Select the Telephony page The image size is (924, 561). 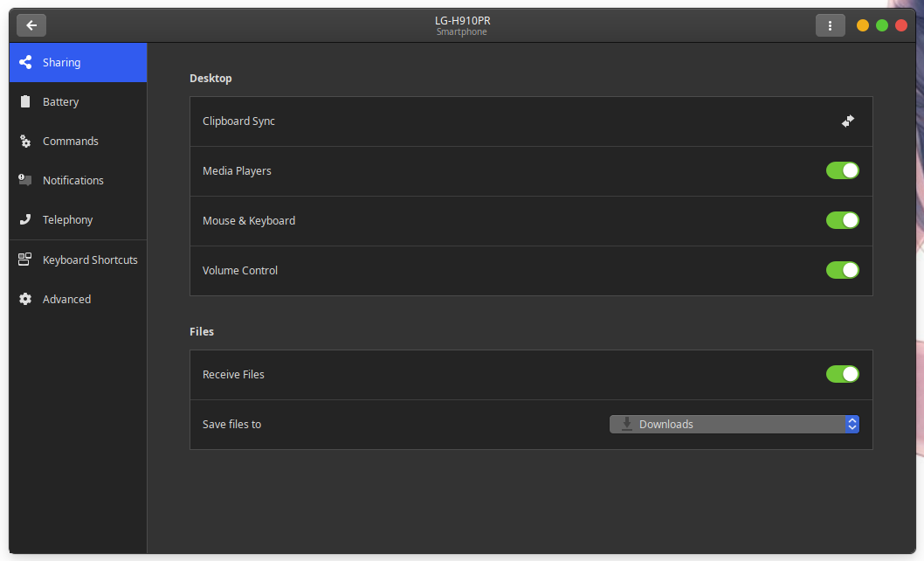pyautogui.click(x=78, y=219)
